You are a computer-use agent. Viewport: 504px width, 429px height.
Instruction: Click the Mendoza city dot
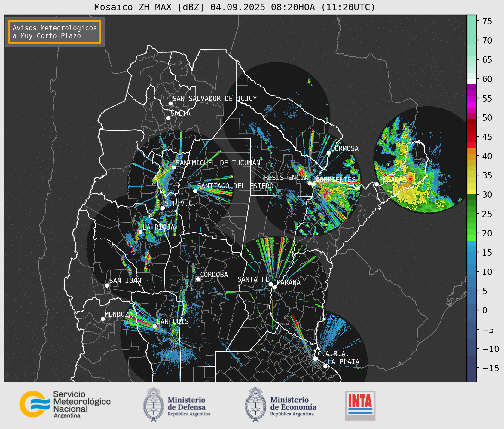pyautogui.click(x=103, y=319)
